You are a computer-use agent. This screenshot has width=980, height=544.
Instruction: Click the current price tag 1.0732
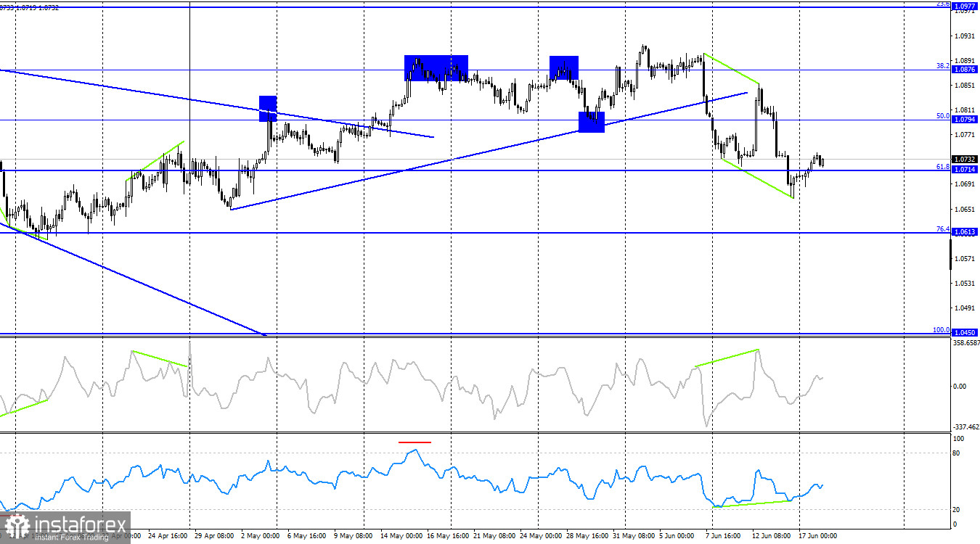(x=964, y=159)
